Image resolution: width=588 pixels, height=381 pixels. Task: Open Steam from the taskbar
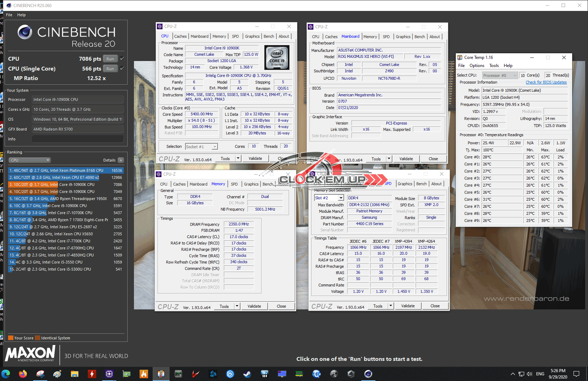click(x=247, y=374)
